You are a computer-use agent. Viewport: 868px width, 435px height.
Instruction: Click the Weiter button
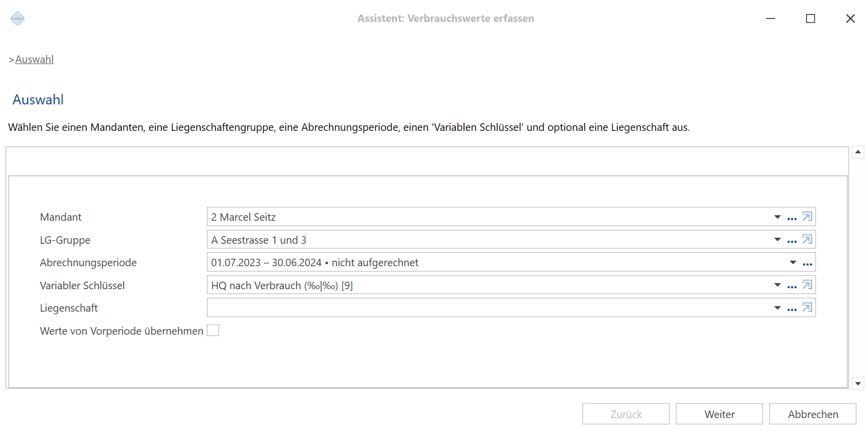[x=719, y=414]
